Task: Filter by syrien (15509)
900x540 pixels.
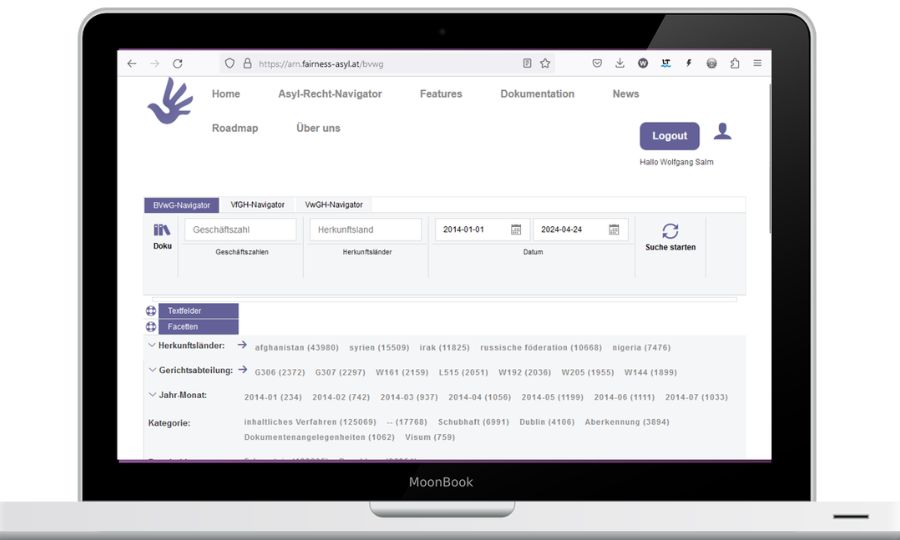Action: 379,348
